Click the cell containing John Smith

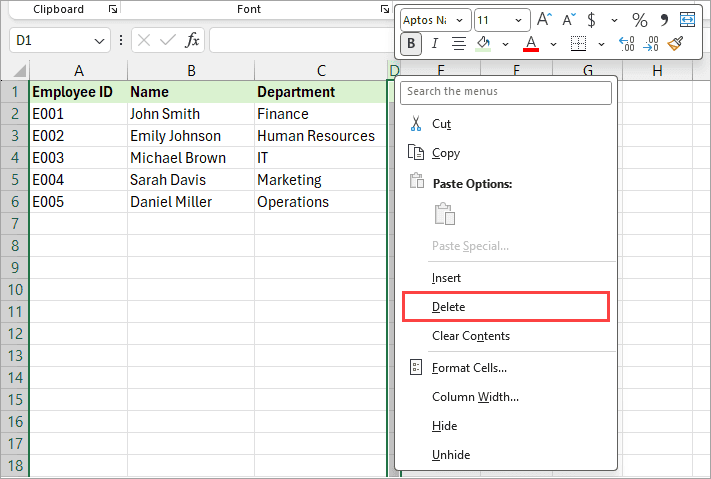click(191, 114)
